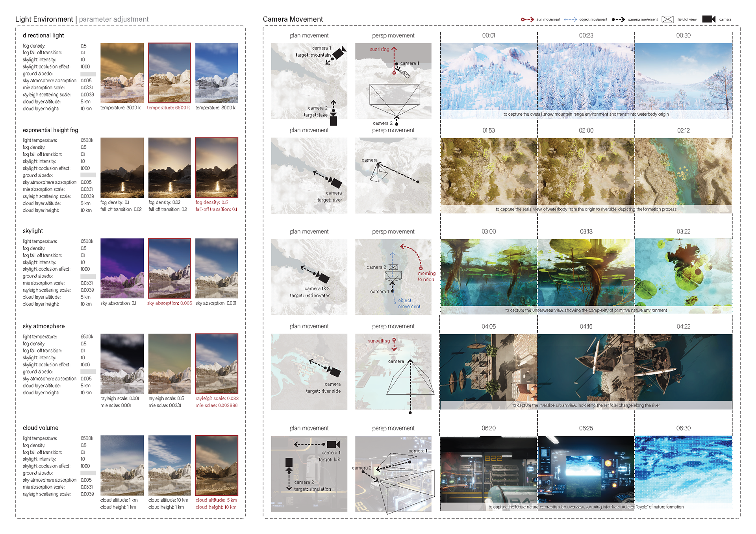The width and height of the screenshot is (756, 534).
Task: Open the 03:22 underwater frame
Action: coord(684,276)
